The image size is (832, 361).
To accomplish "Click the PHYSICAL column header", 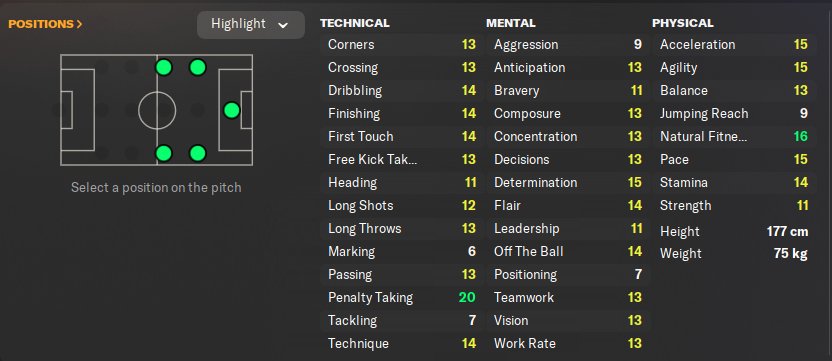I will coord(683,23).
